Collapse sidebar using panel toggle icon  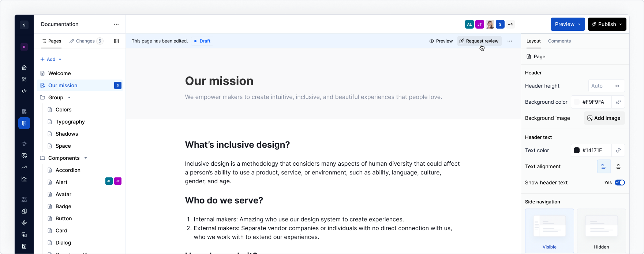[x=116, y=41]
